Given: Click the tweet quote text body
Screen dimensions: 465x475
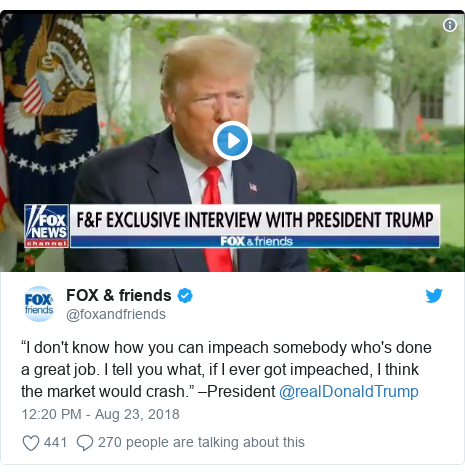Looking at the screenshot, I should tap(226, 370).
